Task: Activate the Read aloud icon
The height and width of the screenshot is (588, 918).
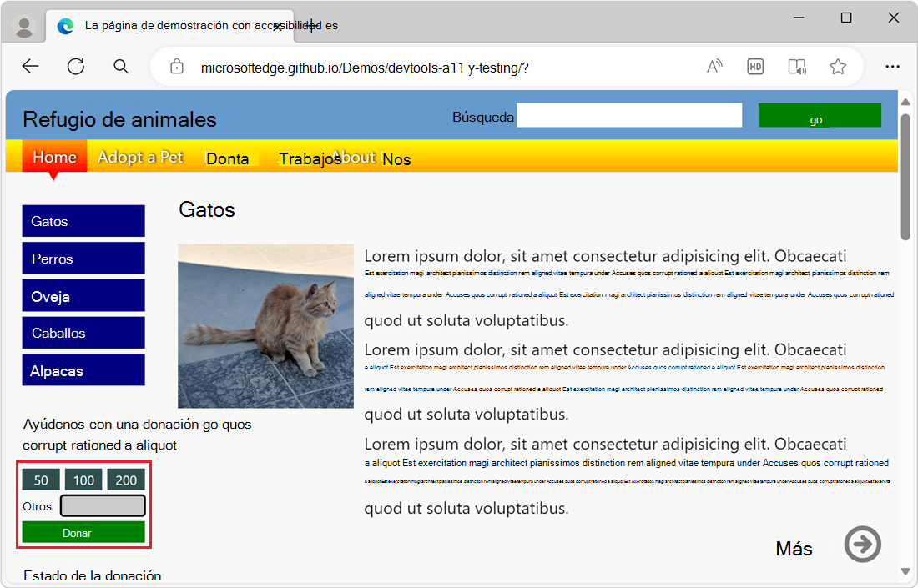Action: pyautogui.click(x=714, y=67)
